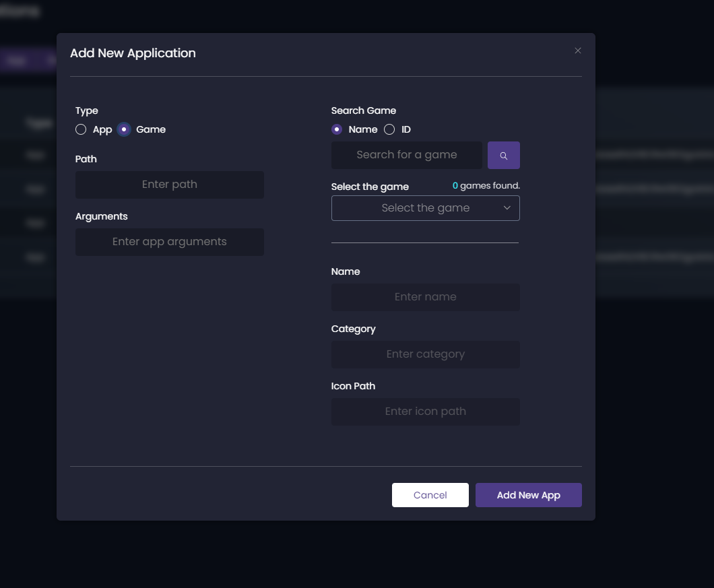Click the chevron icon on the game selector
Image resolution: width=714 pixels, height=588 pixels.
pyautogui.click(x=507, y=208)
